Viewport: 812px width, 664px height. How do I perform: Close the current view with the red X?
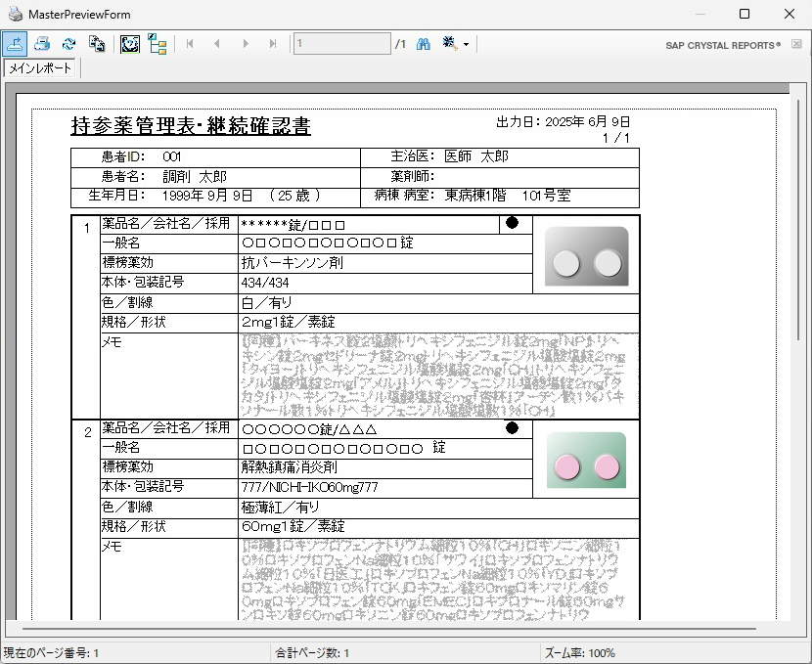tap(796, 45)
